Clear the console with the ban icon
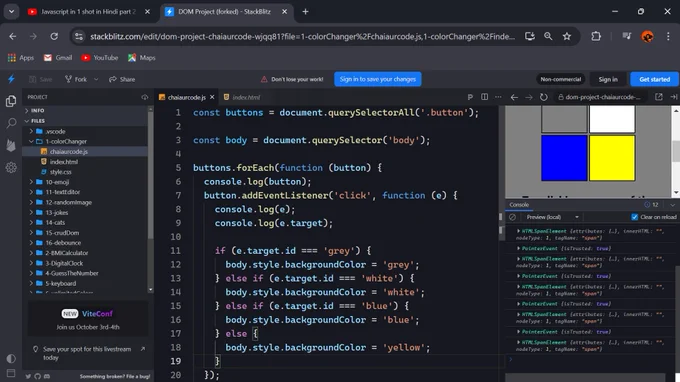This screenshot has width=680, height=382. (513, 217)
